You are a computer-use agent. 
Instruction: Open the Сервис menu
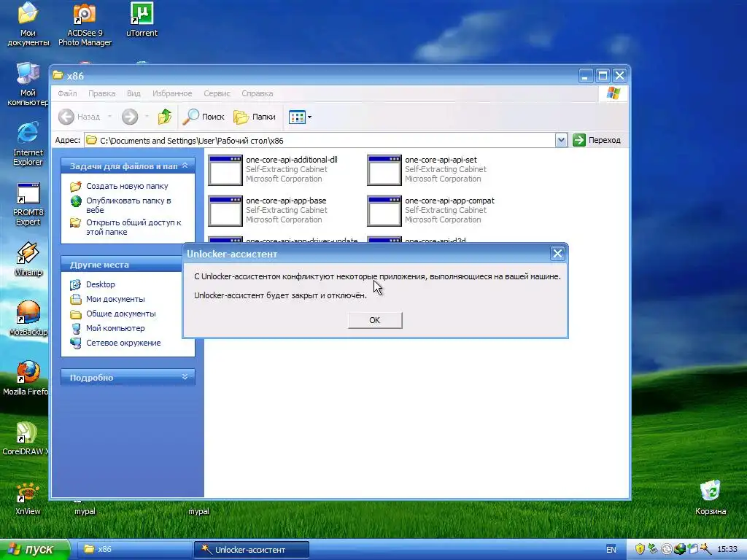pyautogui.click(x=217, y=93)
